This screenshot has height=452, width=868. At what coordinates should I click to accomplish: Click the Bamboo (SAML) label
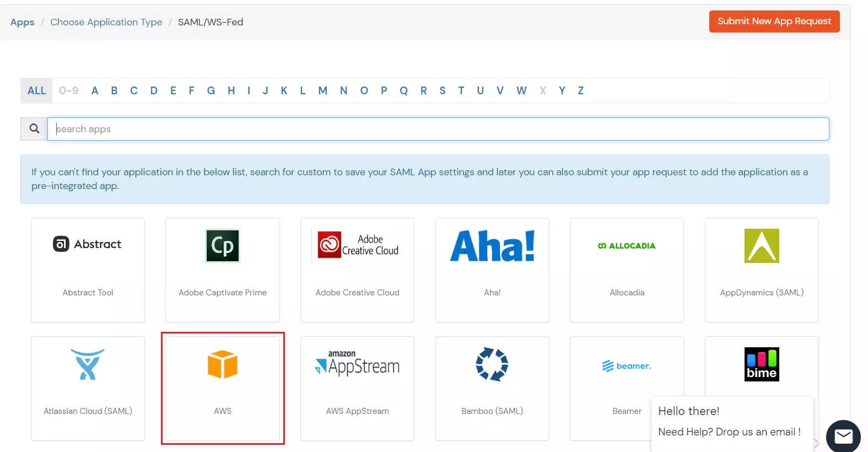pos(492,411)
